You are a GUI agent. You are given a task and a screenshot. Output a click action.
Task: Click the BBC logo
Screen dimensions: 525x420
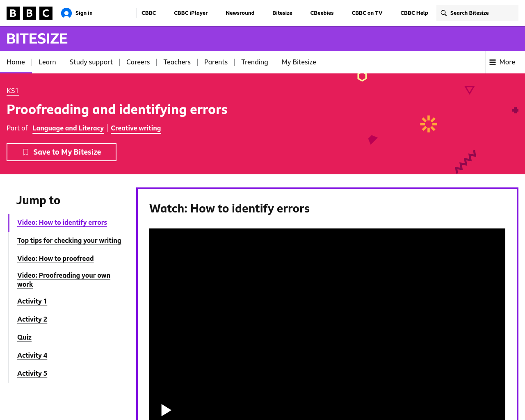coord(30,13)
